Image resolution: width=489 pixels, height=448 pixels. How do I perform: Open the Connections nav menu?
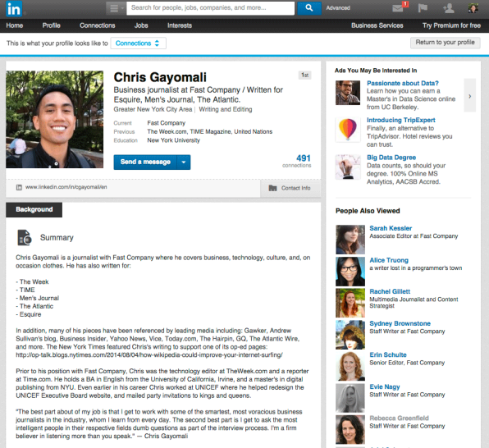coord(98,25)
